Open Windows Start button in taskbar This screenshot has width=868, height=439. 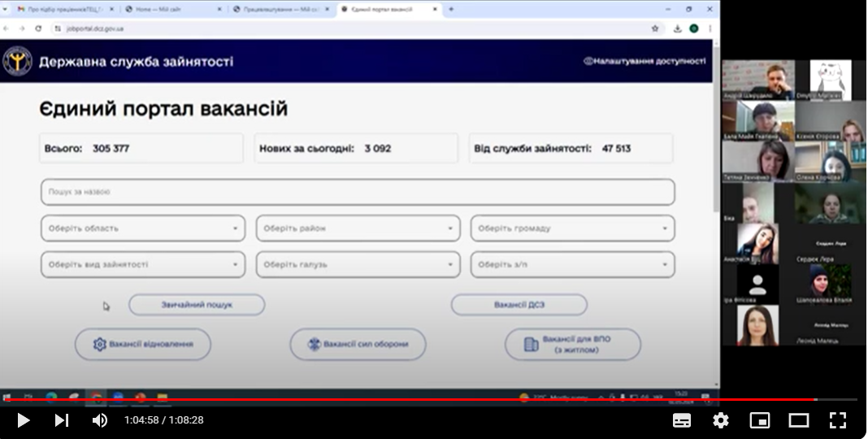pyautogui.click(x=7, y=397)
